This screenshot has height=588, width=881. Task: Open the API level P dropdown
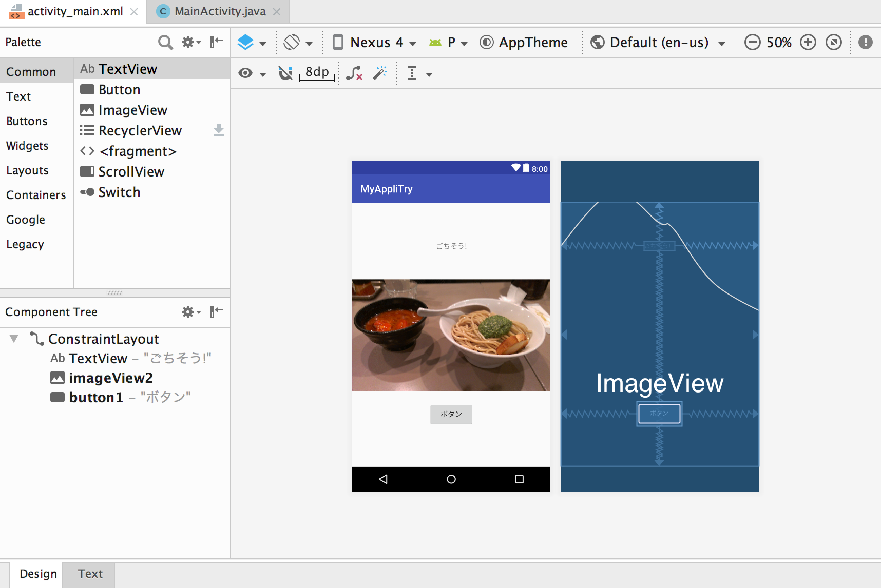point(449,42)
